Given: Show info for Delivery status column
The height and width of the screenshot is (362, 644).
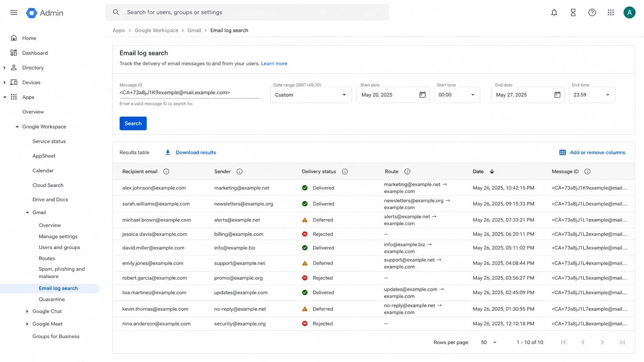Looking at the screenshot, I should click(345, 172).
